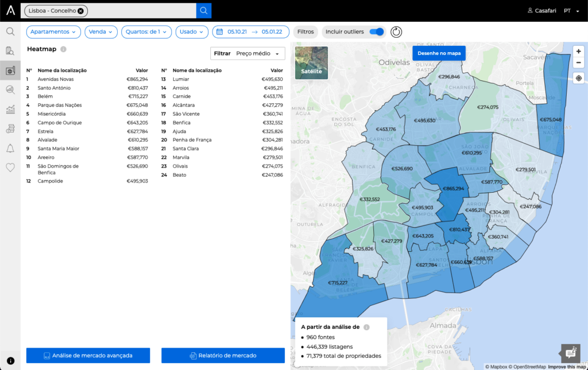Open the chat feedback icon
This screenshot has width=588, height=370.
(x=570, y=353)
